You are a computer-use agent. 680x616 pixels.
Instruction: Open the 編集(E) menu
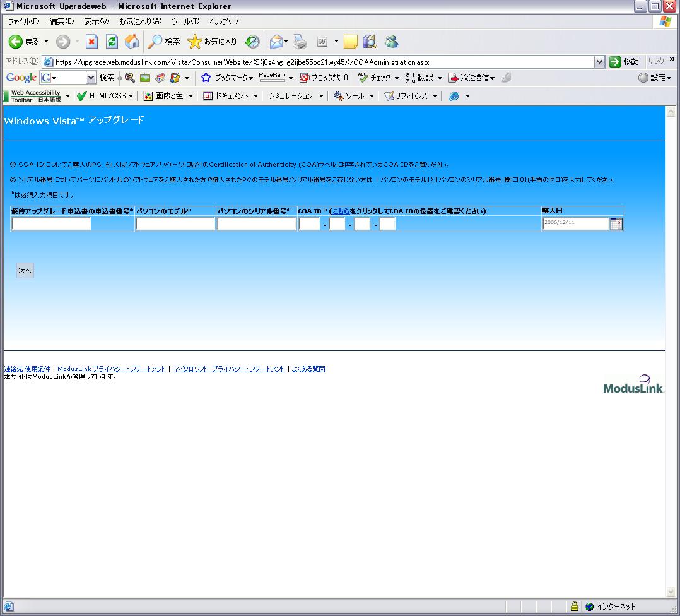(62, 21)
